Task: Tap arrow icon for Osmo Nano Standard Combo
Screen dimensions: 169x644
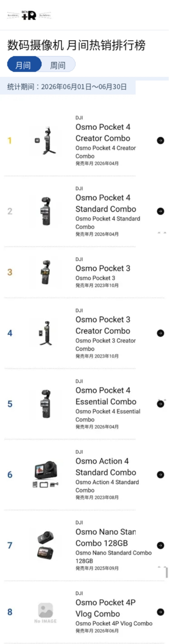Action: 161,545
